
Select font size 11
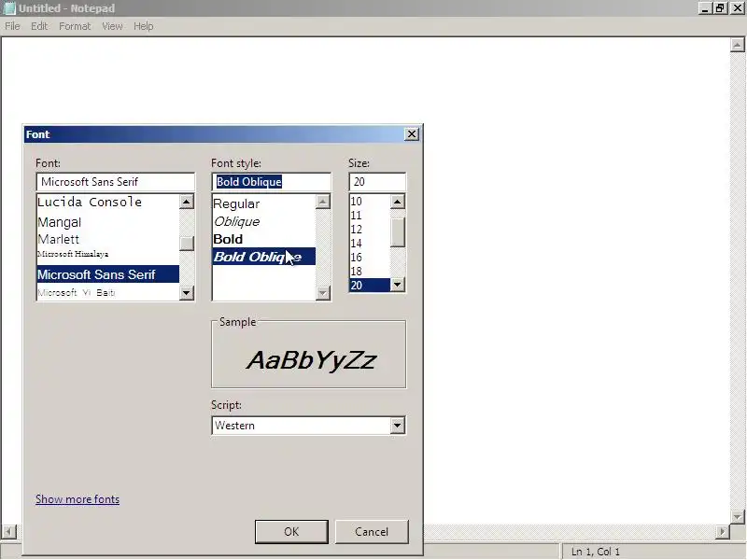pyautogui.click(x=370, y=216)
